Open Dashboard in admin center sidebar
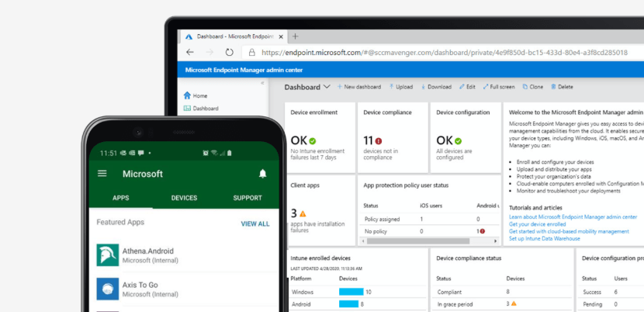This screenshot has height=312, width=644. 200,109
